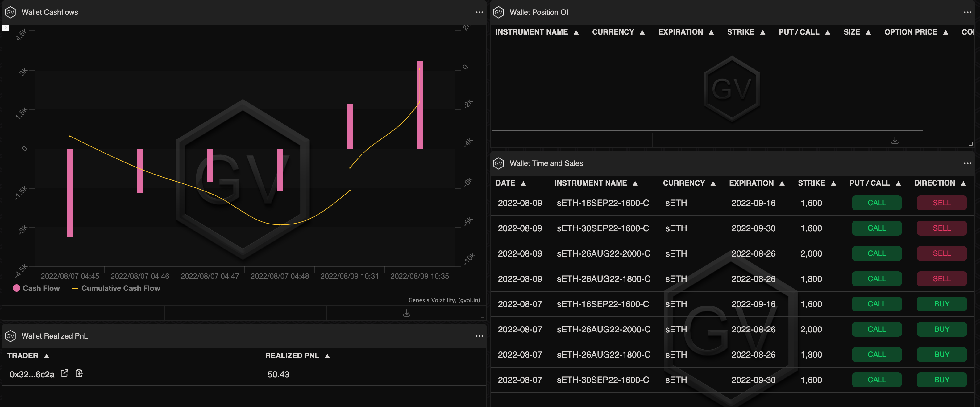Image resolution: width=980 pixels, height=407 pixels.
Task: Toggle Cumulative Cash Flow series in legend
Action: click(x=116, y=288)
